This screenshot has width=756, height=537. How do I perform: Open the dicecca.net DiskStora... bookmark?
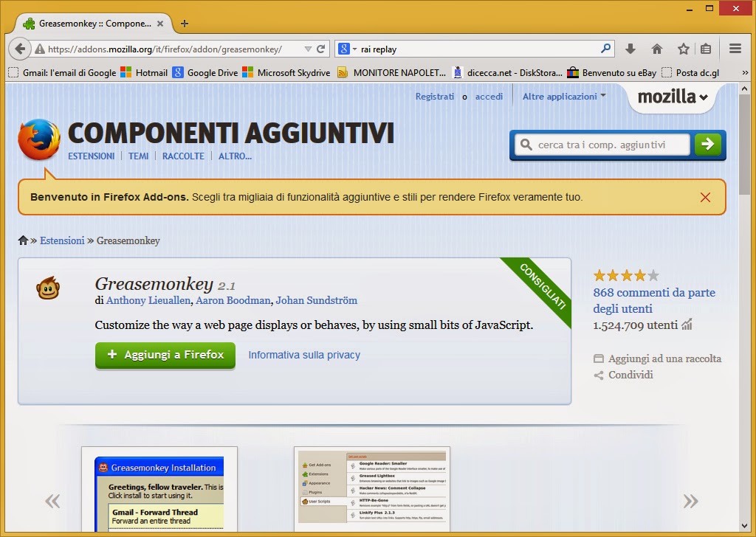pyautogui.click(x=507, y=73)
